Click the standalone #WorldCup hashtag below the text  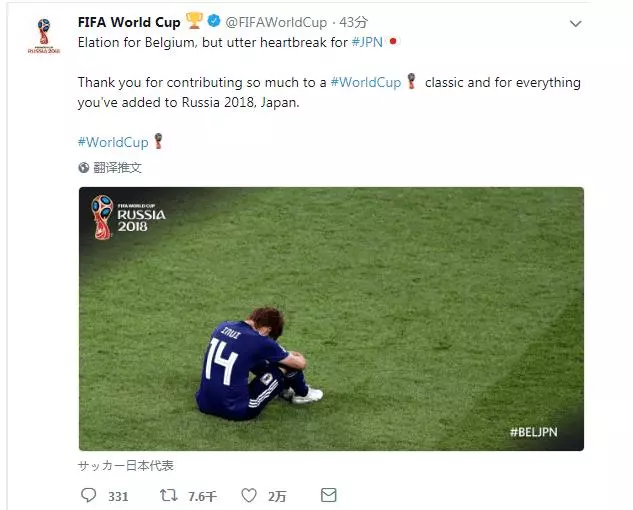pos(113,142)
